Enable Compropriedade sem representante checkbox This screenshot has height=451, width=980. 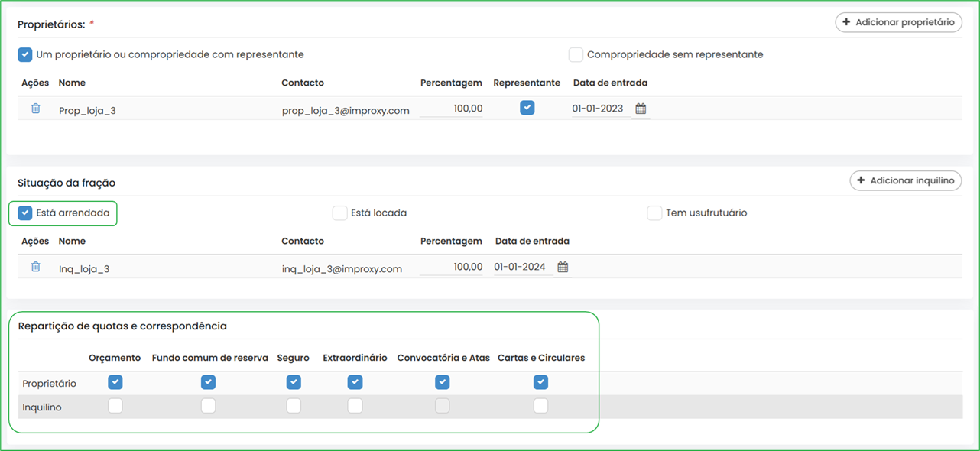tap(576, 54)
